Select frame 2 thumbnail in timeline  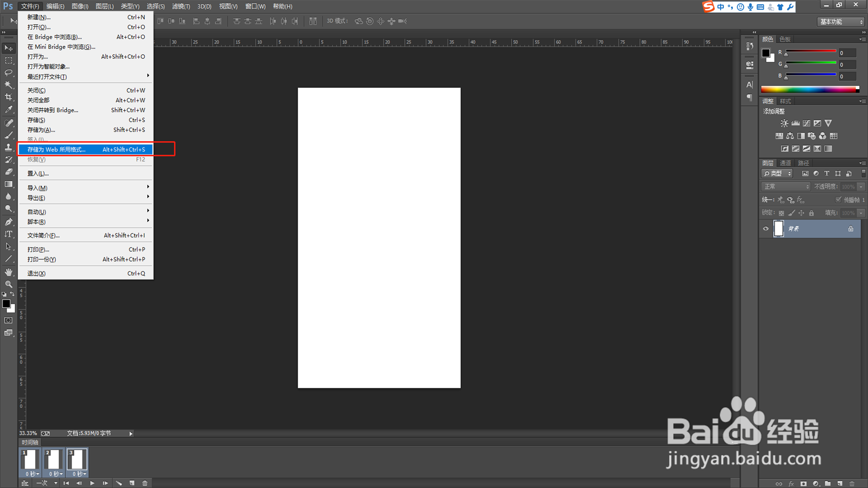tap(53, 459)
